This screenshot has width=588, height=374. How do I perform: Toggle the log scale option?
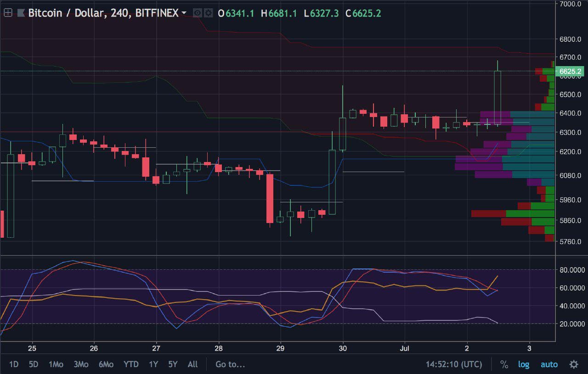pyautogui.click(x=524, y=364)
